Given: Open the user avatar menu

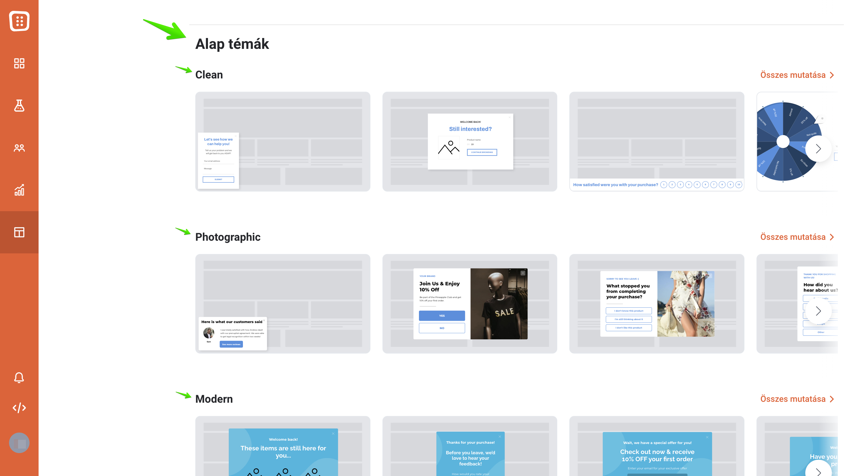Looking at the screenshot, I should click(x=19, y=443).
